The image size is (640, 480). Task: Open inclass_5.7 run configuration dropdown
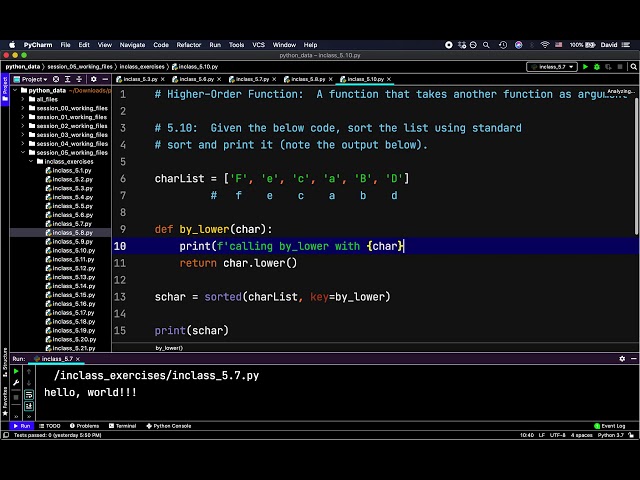pos(552,67)
